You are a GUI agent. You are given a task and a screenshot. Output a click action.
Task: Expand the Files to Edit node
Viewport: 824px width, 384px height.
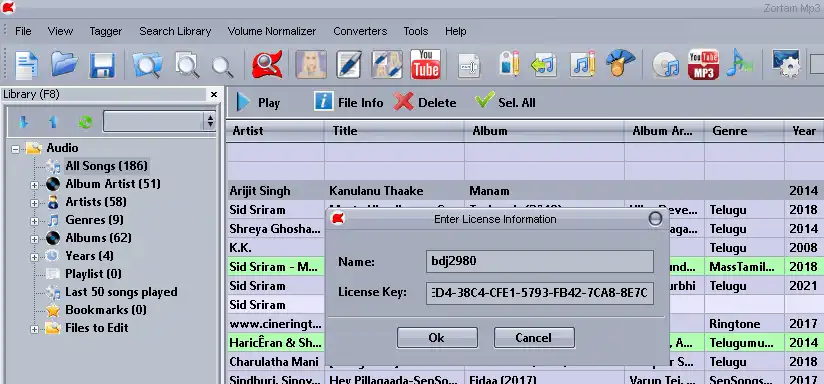pyautogui.click(x=34, y=329)
